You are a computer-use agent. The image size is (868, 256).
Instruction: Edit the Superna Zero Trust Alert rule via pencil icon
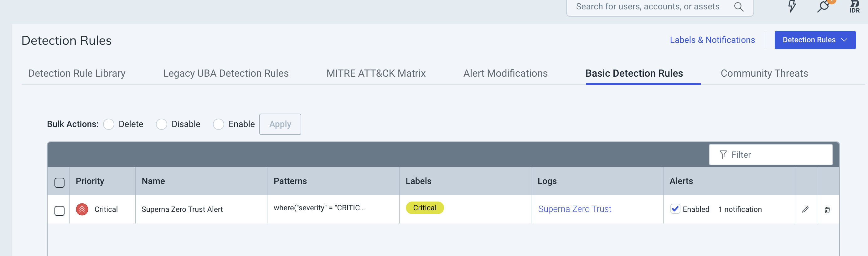pyautogui.click(x=806, y=209)
